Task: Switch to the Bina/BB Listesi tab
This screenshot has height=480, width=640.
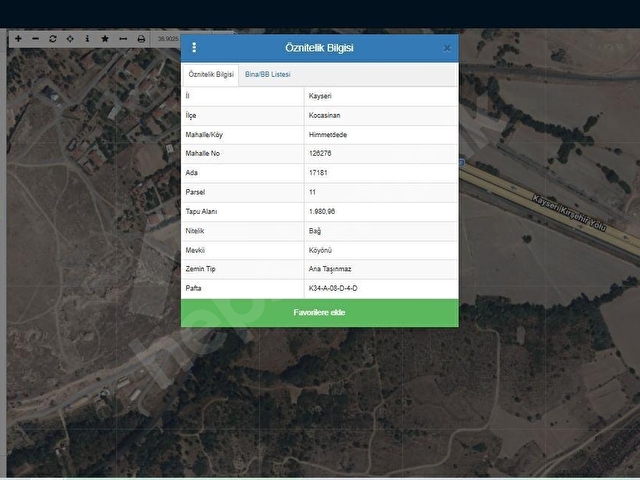Action: [x=268, y=75]
